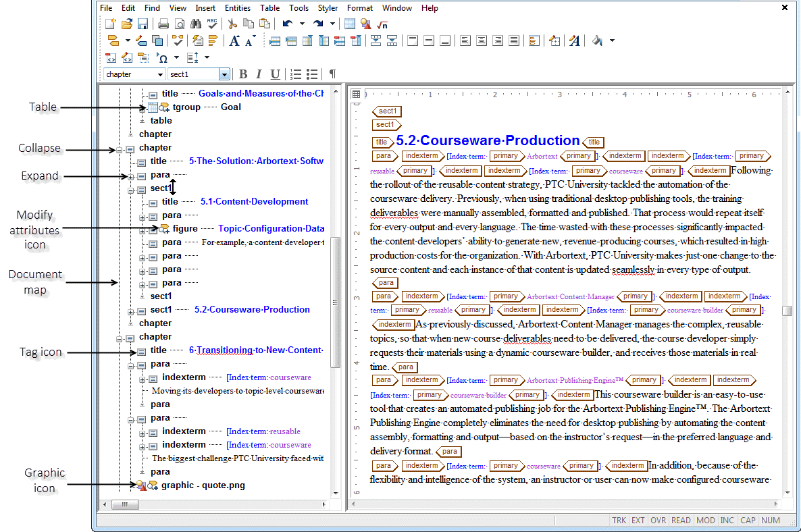Open Find with the binoculars icon

(196, 24)
